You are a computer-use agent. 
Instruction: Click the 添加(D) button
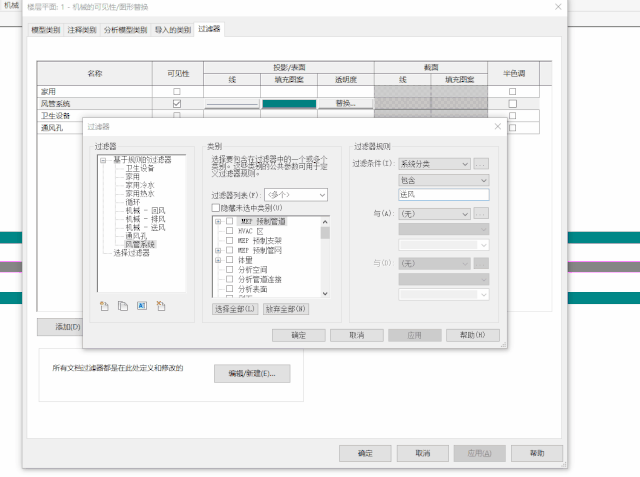60,327
